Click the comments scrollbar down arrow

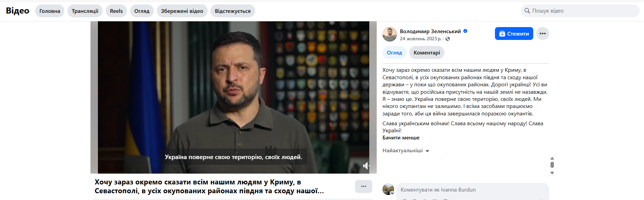point(552,173)
